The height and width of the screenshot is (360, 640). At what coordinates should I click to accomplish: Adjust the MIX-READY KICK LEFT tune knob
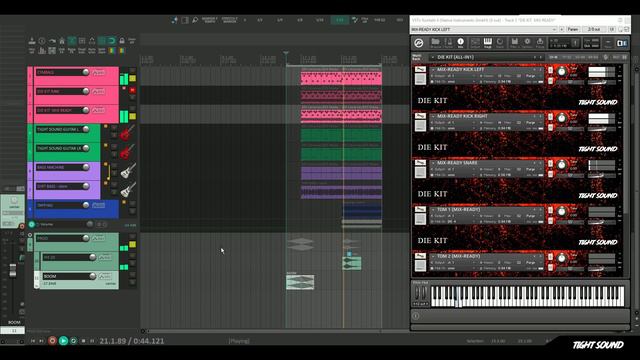point(562,72)
